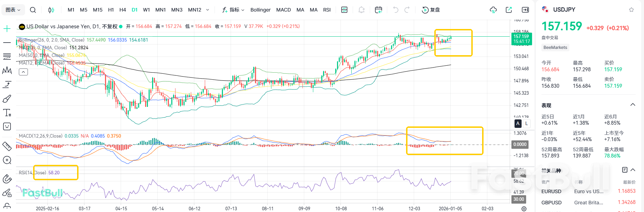The height and width of the screenshot is (212, 644).
Task: Toggle auto scale A button
Action: [x=518, y=123]
